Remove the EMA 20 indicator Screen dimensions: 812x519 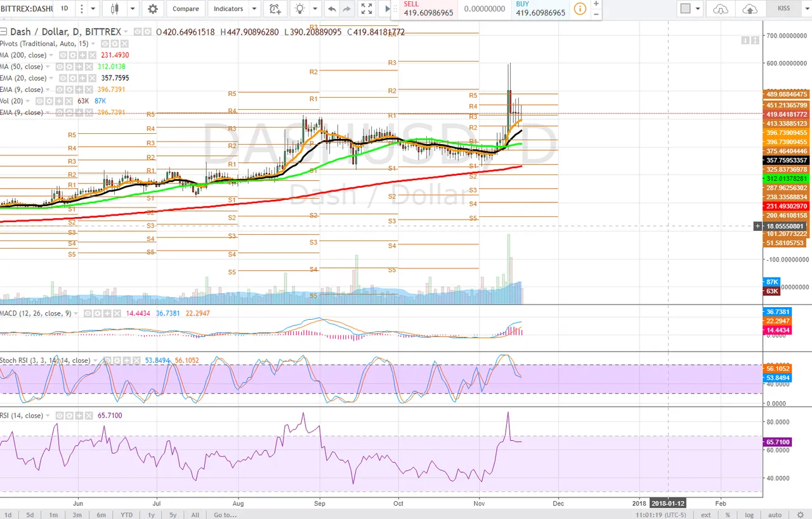[x=92, y=78]
